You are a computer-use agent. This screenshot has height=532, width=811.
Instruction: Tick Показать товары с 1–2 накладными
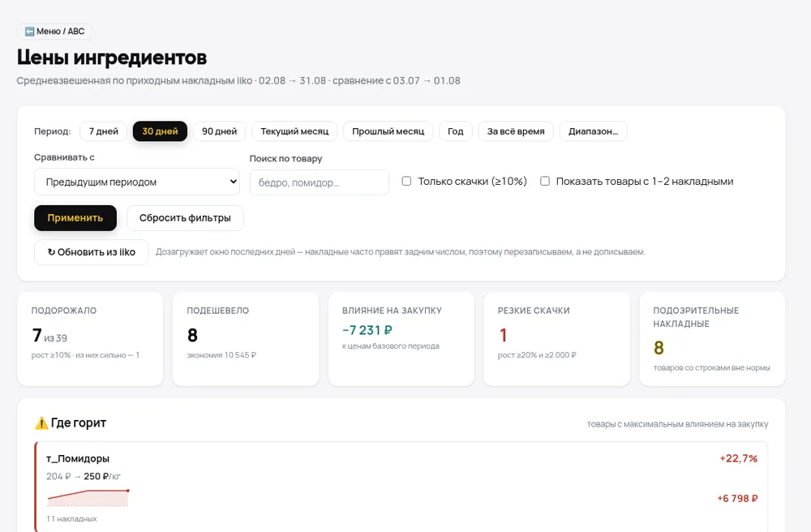click(545, 181)
